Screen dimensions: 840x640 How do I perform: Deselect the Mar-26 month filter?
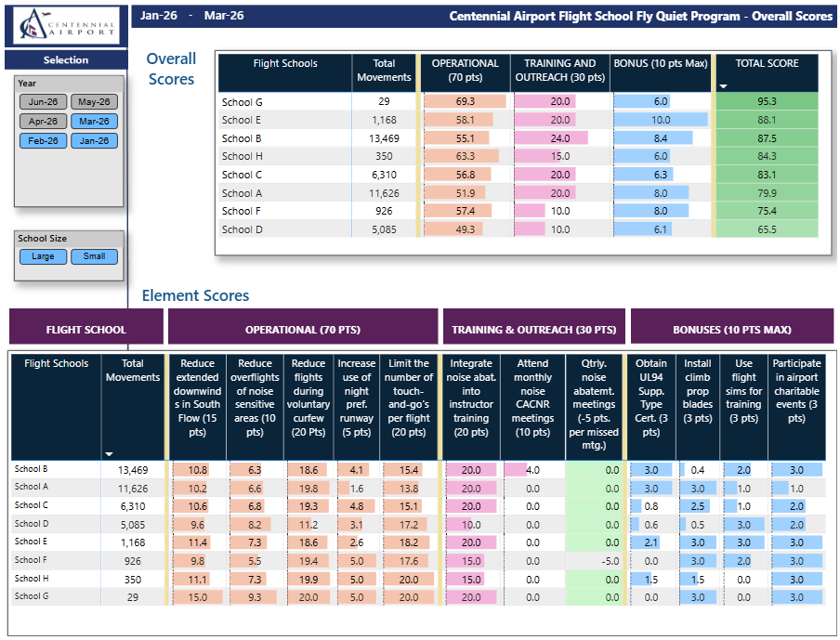(x=94, y=122)
